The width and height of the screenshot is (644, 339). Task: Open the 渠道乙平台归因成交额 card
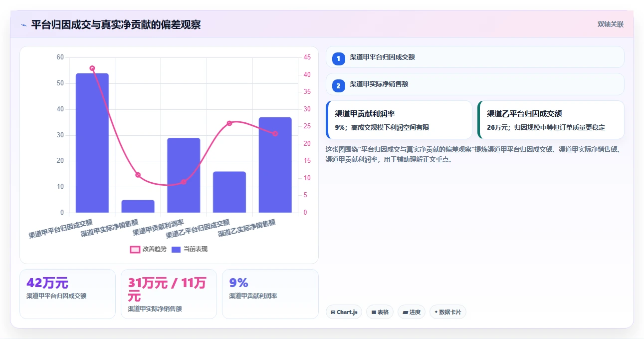click(x=551, y=120)
